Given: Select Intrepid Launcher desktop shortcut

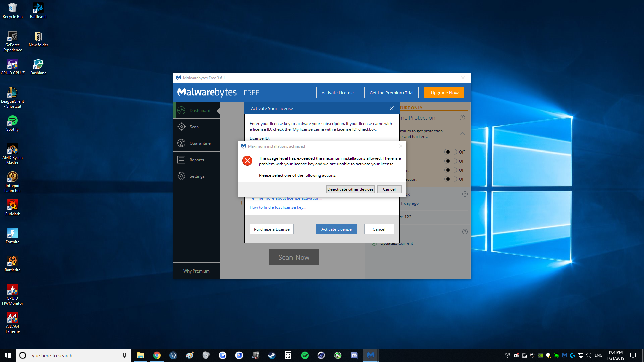Looking at the screenshot, I should pos(13,182).
